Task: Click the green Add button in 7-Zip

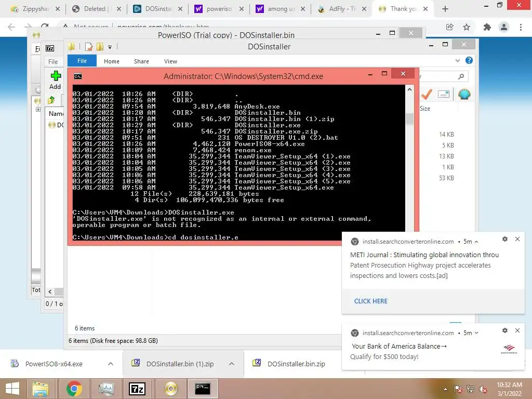Action: tap(55, 80)
